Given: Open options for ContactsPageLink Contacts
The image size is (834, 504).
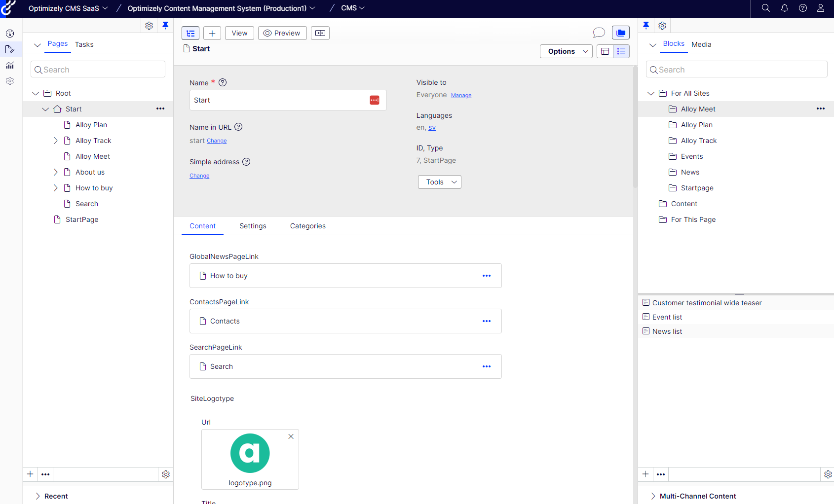Looking at the screenshot, I should click(487, 321).
